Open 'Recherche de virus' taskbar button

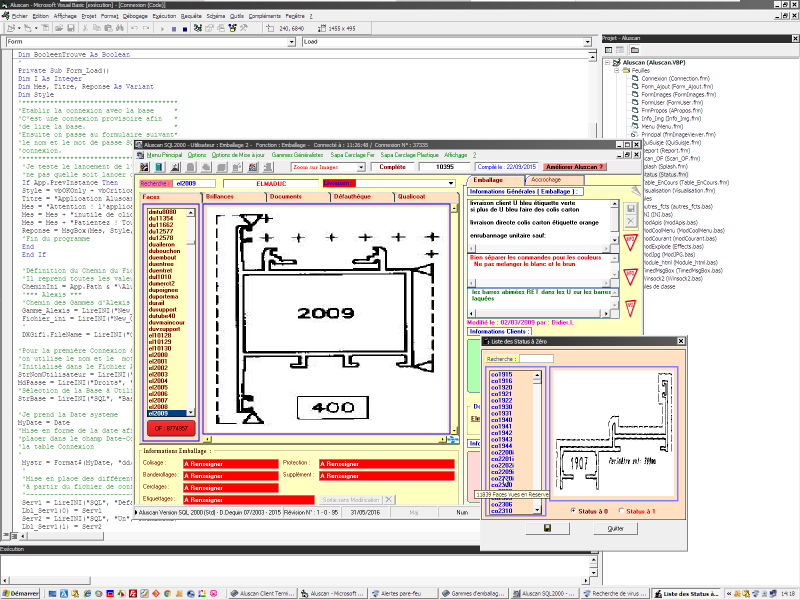click(614, 594)
